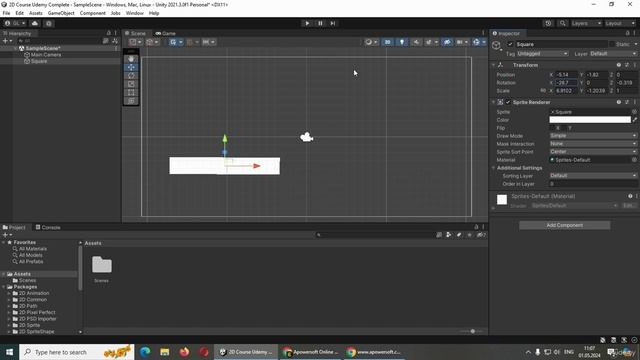
Task: Toggle scene lighting bulb icon
Action: coord(402,42)
